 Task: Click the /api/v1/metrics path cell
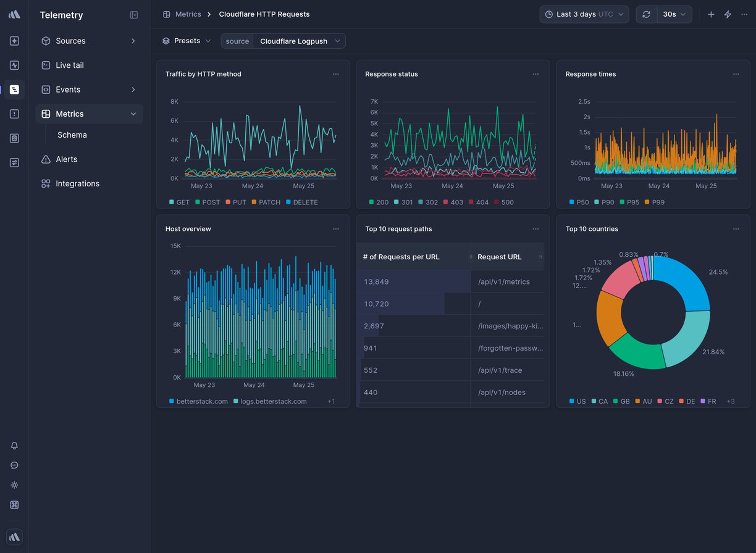pyautogui.click(x=507, y=281)
